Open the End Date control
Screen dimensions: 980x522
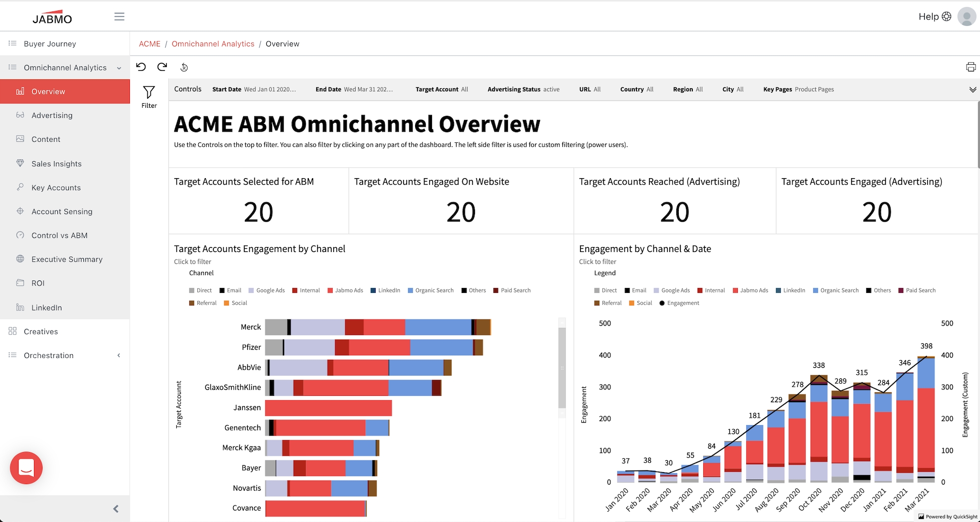(354, 89)
